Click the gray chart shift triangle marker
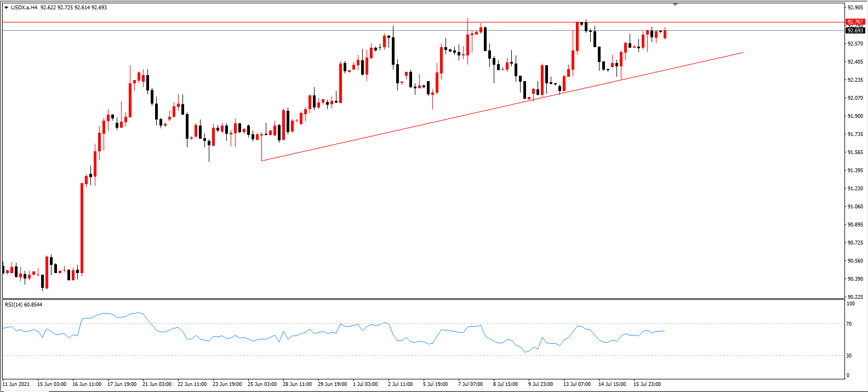 675,4
